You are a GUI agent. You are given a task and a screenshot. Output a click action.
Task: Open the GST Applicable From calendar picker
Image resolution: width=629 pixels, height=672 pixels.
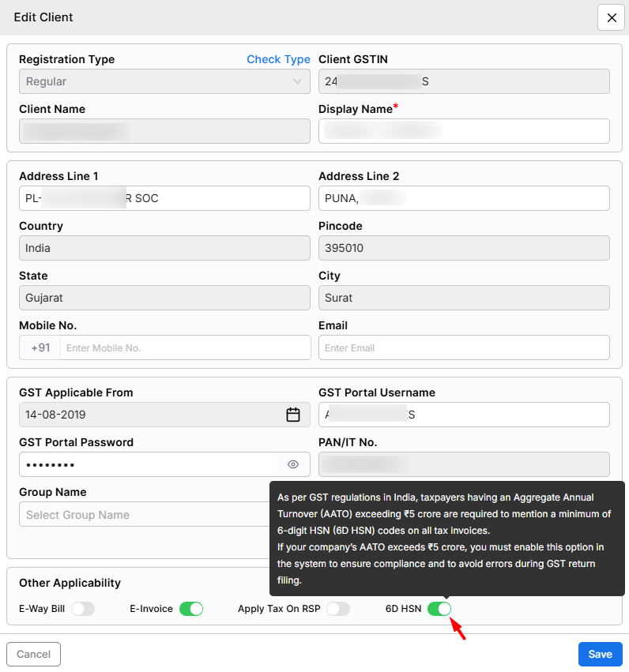click(293, 415)
